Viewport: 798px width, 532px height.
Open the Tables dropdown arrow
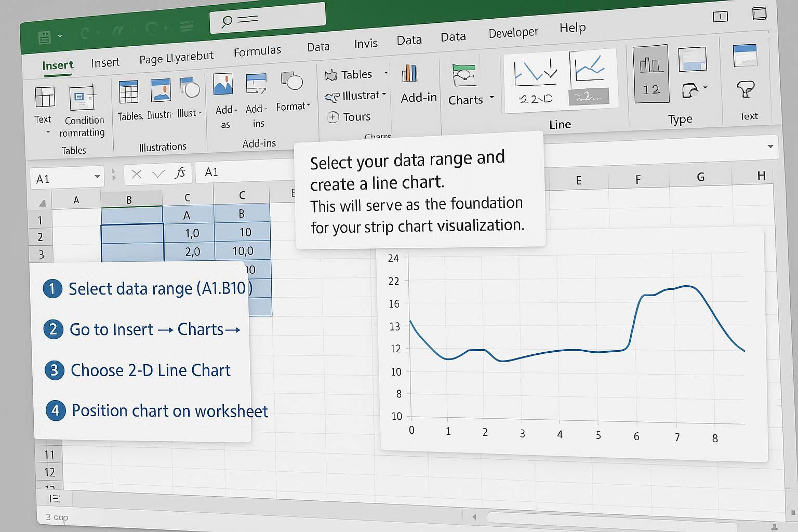(385, 74)
